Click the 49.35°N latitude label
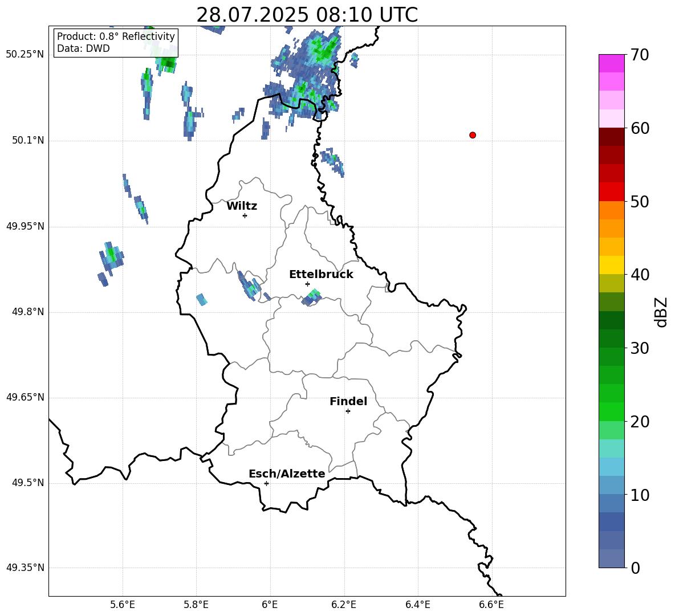Image resolution: width=675 pixels, height=616 pixels. (x=25, y=568)
